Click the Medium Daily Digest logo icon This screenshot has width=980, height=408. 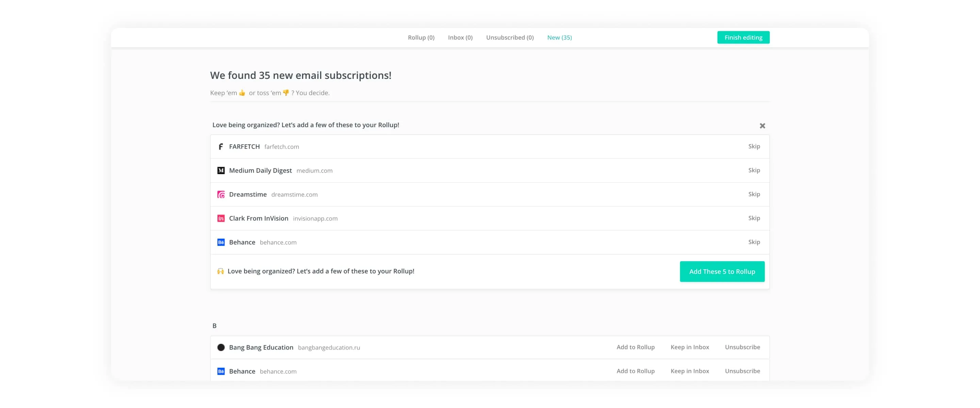pyautogui.click(x=220, y=170)
